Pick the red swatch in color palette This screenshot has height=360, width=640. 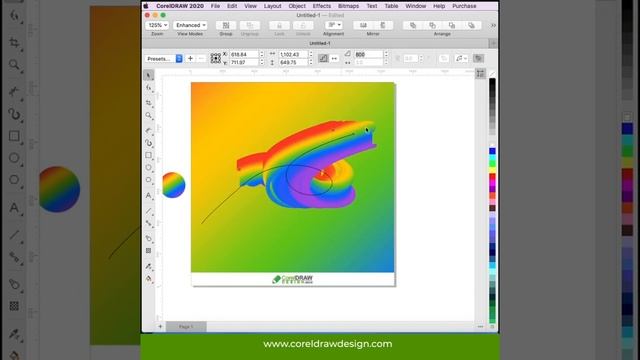point(492,176)
